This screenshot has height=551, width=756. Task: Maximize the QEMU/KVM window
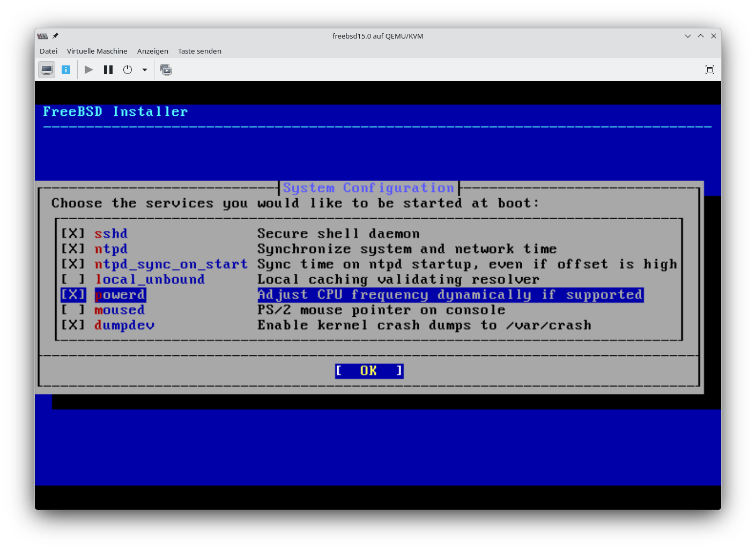pyautogui.click(x=701, y=36)
